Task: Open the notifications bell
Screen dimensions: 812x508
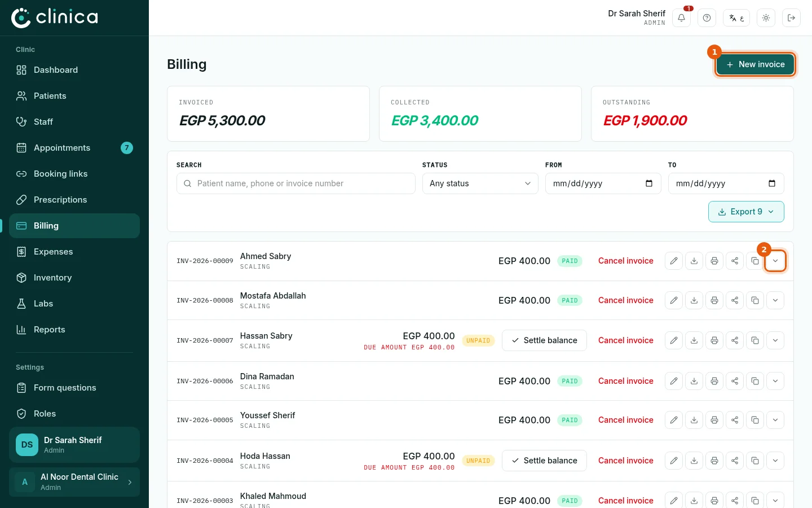Action: pyautogui.click(x=682, y=18)
